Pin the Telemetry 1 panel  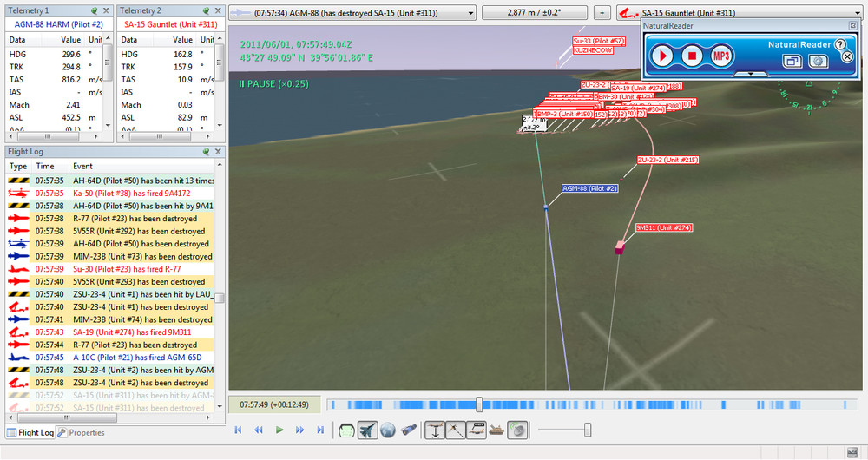94,10
